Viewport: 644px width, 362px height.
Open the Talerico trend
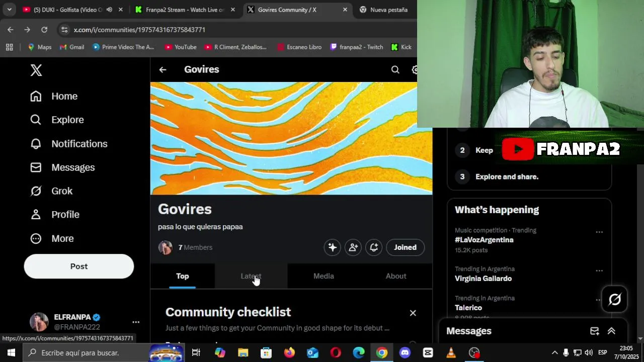468,308
